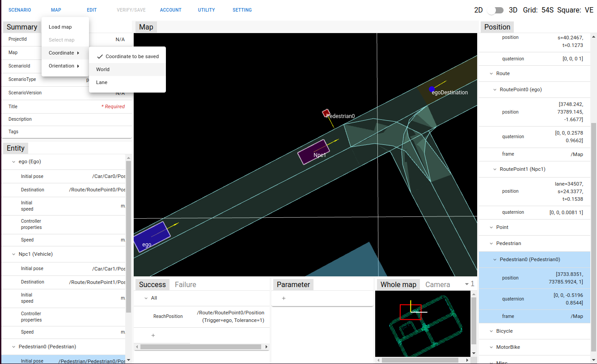Image resolution: width=597 pixels, height=364 pixels.
Task: Click the dropdown arrow beside Camera tab
Action: pos(467,284)
